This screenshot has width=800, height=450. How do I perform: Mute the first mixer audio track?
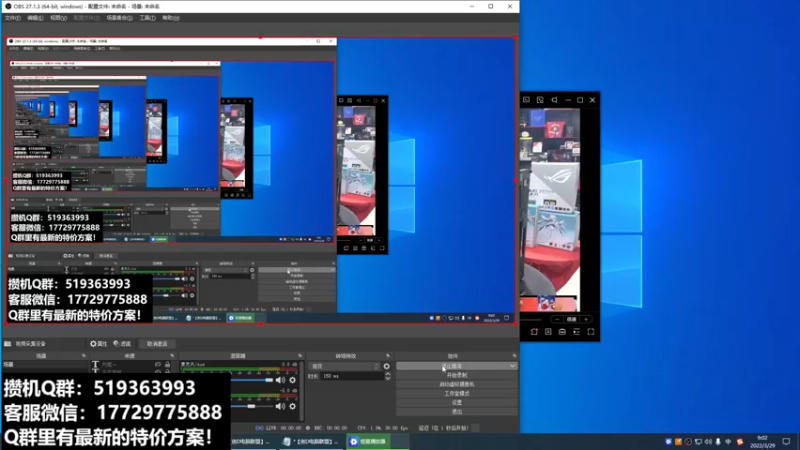[280, 380]
